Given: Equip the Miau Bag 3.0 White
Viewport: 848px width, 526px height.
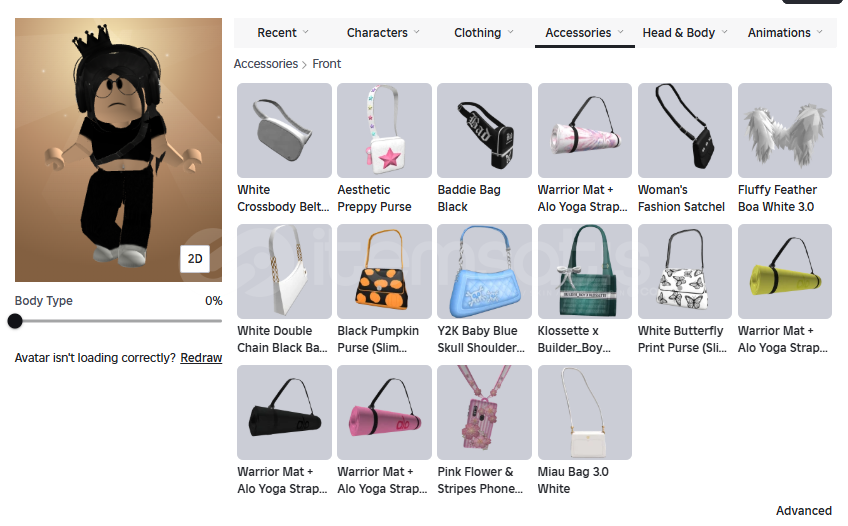Looking at the screenshot, I should click(585, 412).
